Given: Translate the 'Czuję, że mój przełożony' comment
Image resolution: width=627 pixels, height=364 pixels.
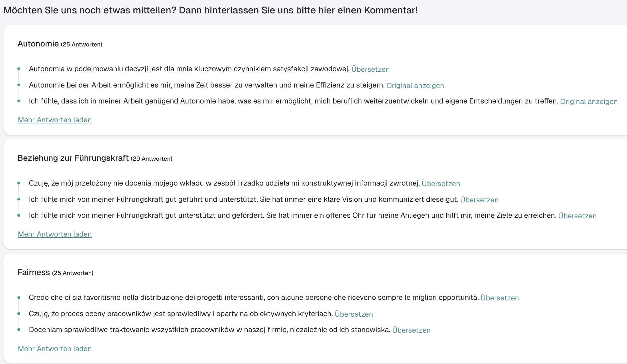Looking at the screenshot, I should (441, 184).
